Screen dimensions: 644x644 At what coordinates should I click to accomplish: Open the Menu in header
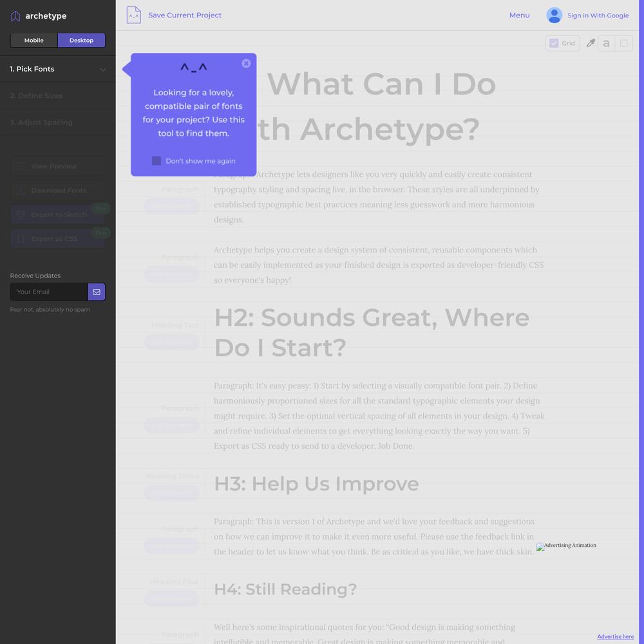(519, 15)
